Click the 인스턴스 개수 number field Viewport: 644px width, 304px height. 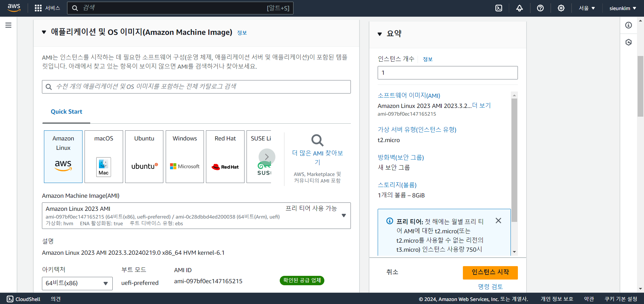coord(448,73)
